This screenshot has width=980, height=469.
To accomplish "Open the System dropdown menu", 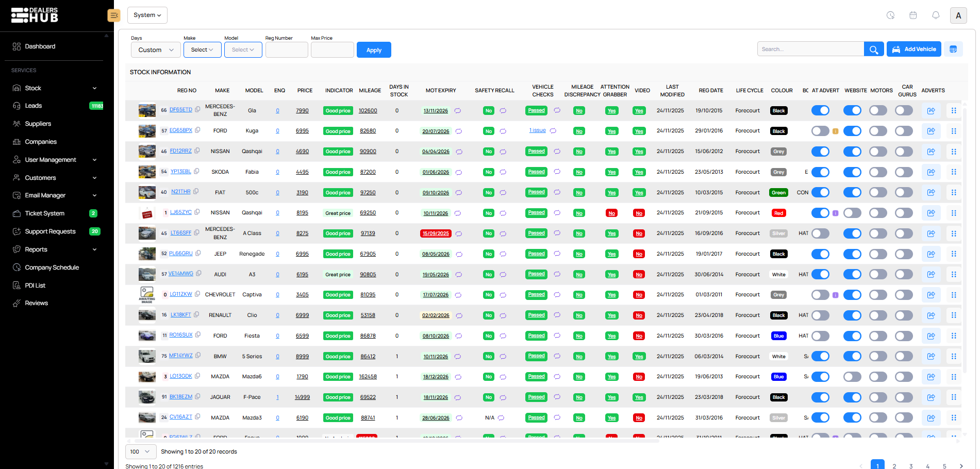I will click(x=147, y=15).
